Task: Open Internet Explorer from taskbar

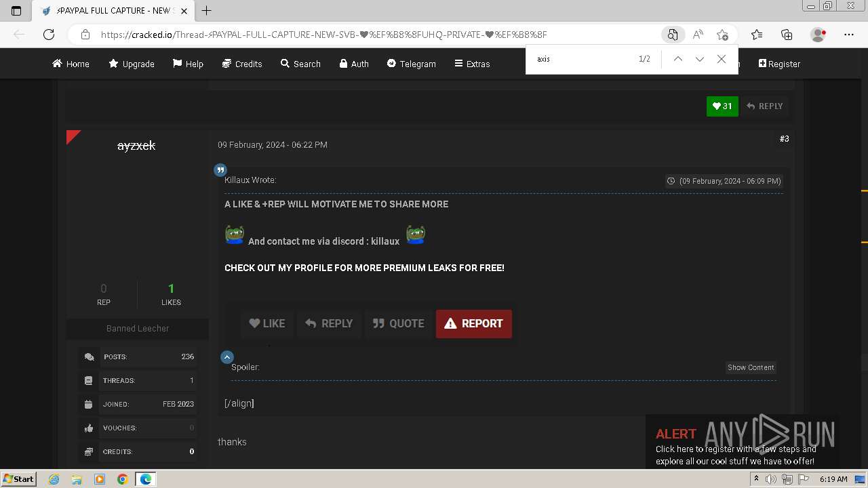Action: pos(54,479)
